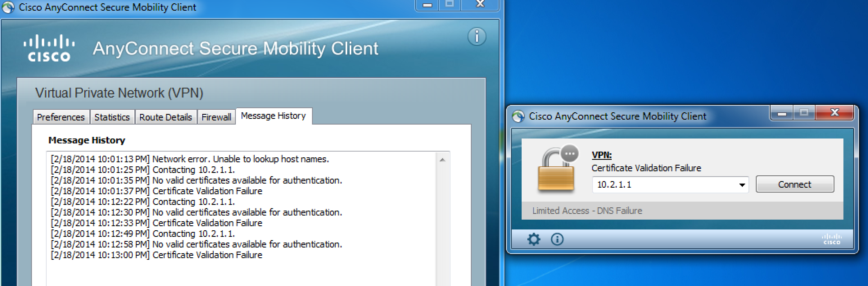Click the 10:12:58 PM 'No valid certificates' entry
Image resolution: width=868 pixels, height=286 pixels.
197,244
